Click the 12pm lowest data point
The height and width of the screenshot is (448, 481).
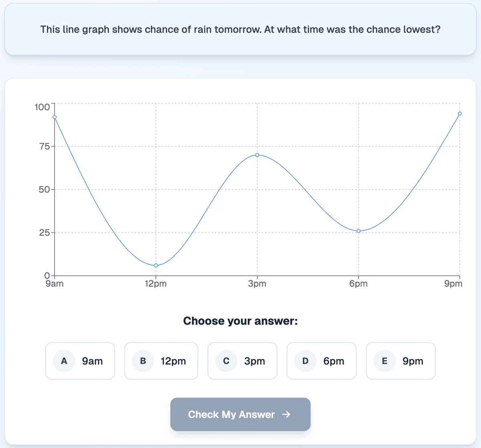click(x=156, y=265)
